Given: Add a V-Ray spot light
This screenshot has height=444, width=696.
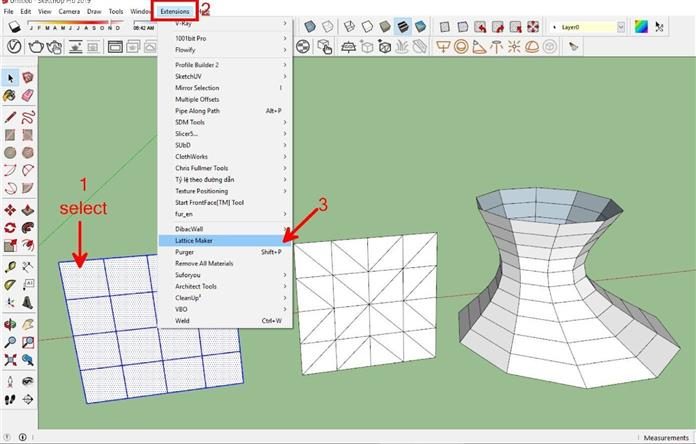Looking at the screenshot, I should 479,47.
